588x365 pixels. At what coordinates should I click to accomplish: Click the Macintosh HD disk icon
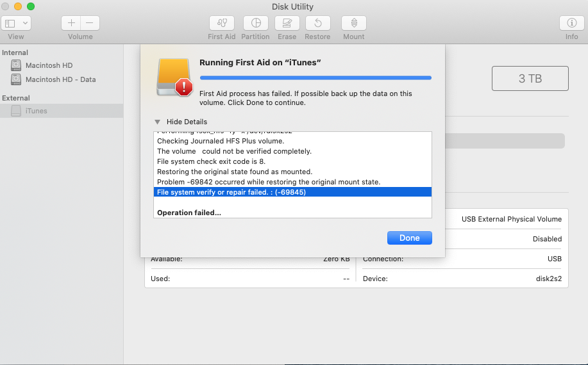(x=16, y=65)
